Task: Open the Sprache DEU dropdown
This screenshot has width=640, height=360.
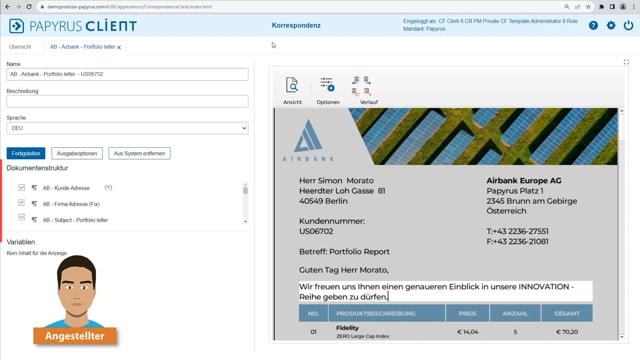Action: pyautogui.click(x=127, y=128)
